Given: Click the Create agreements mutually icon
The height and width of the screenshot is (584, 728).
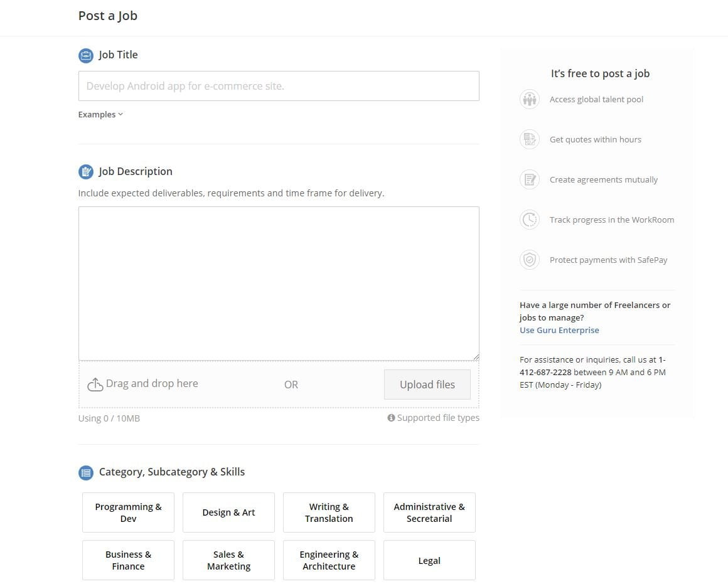Looking at the screenshot, I should point(529,179).
